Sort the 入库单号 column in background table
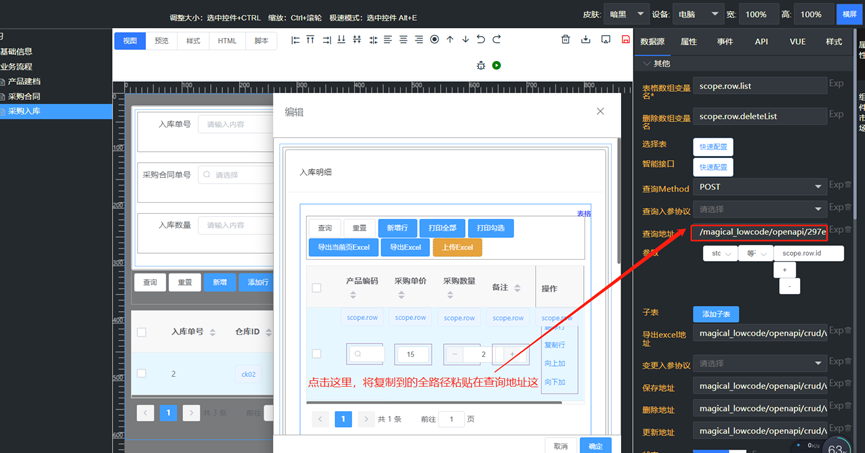This screenshot has height=453, width=865. 212,332
